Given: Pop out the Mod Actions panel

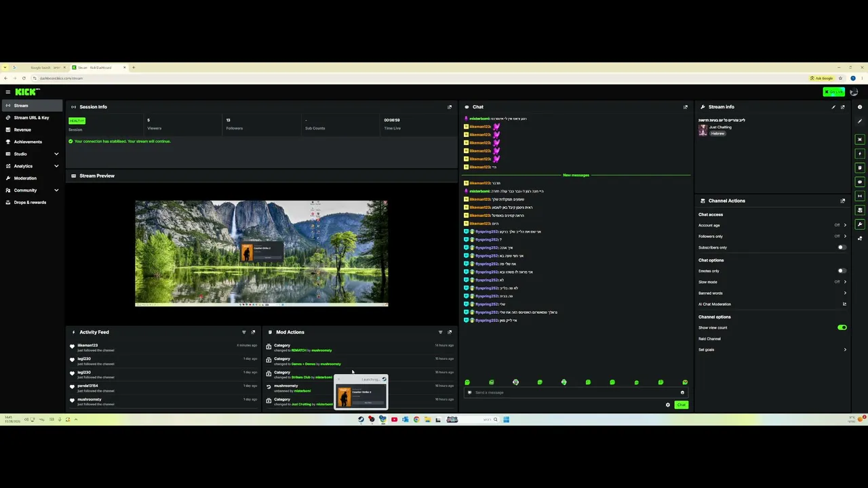Looking at the screenshot, I should 449,332.
